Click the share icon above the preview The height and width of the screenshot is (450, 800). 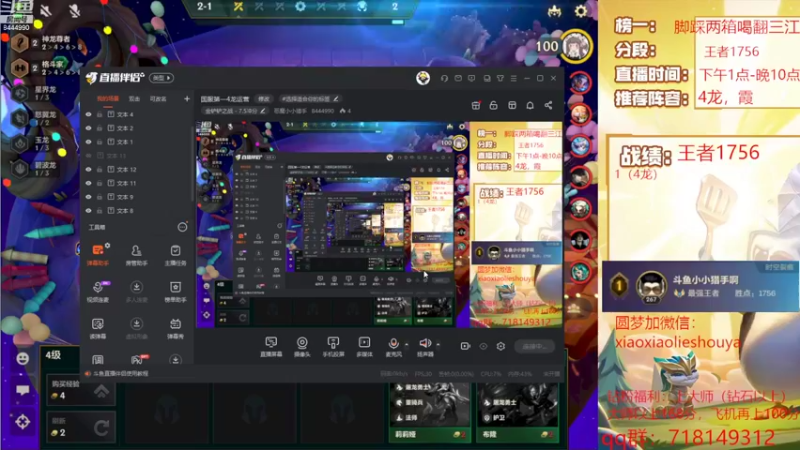[548, 105]
